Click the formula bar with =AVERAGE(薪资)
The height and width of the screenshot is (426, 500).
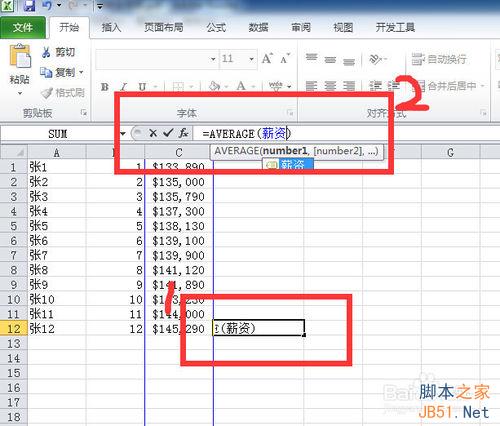point(347,134)
